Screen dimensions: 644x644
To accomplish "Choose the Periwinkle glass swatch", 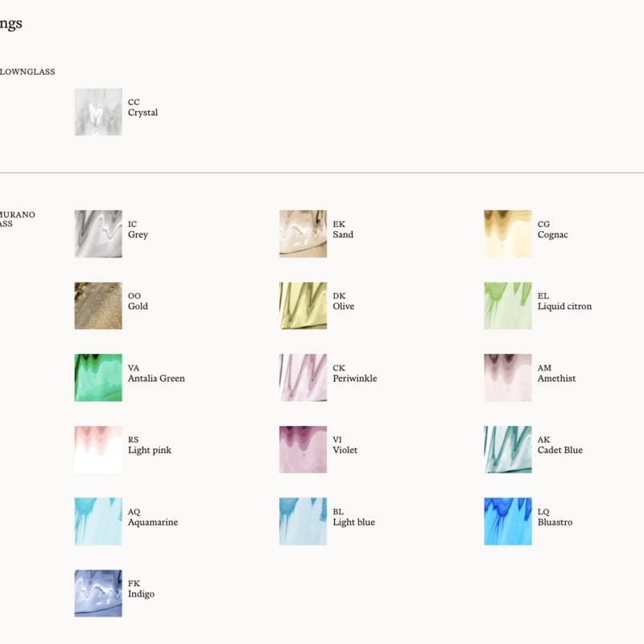I will (x=303, y=378).
